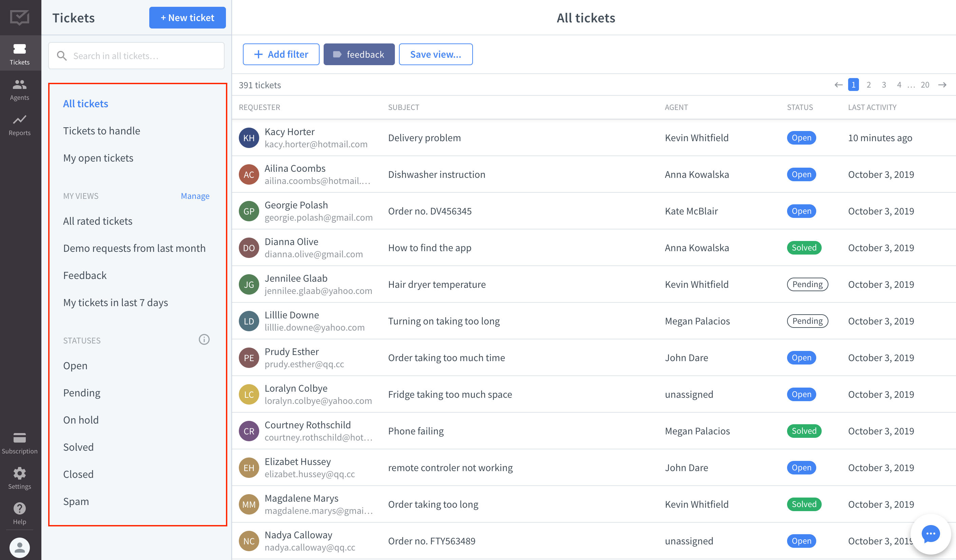Image resolution: width=956 pixels, height=560 pixels.
Task: Open the Delivery problem ticket
Action: (424, 138)
